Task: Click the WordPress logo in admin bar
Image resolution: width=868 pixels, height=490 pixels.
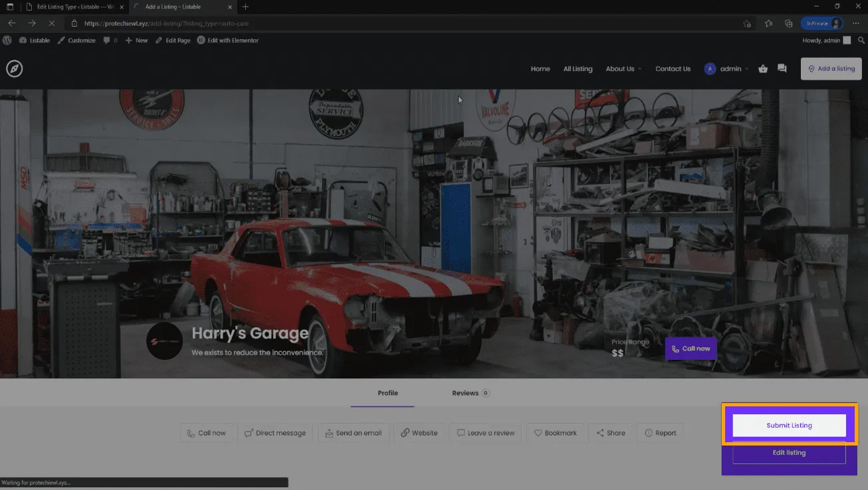Action: click(7, 41)
